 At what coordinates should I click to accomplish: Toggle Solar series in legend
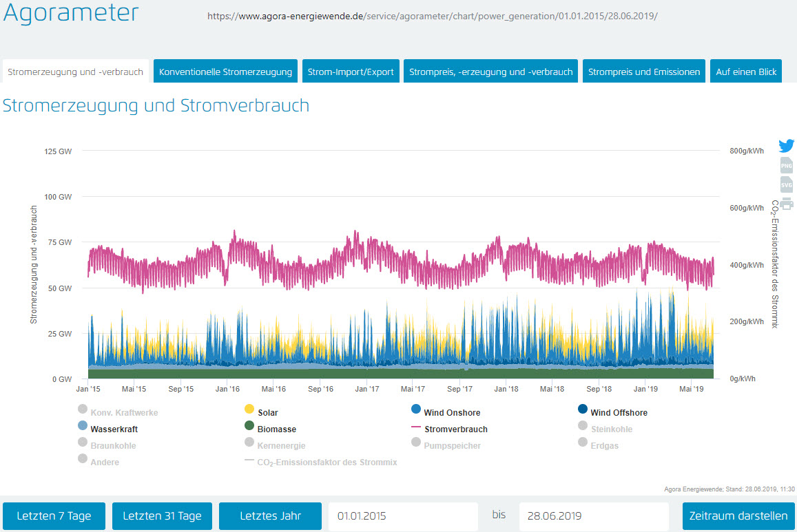coord(267,412)
